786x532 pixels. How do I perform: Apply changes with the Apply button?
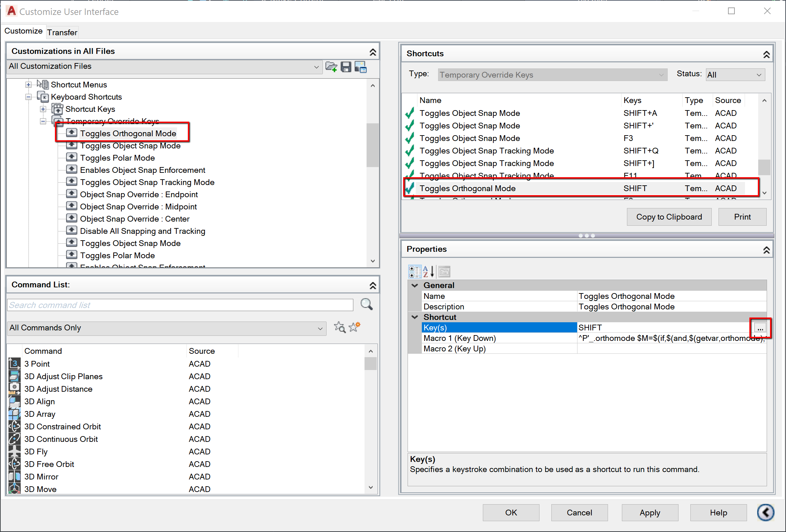point(649,512)
